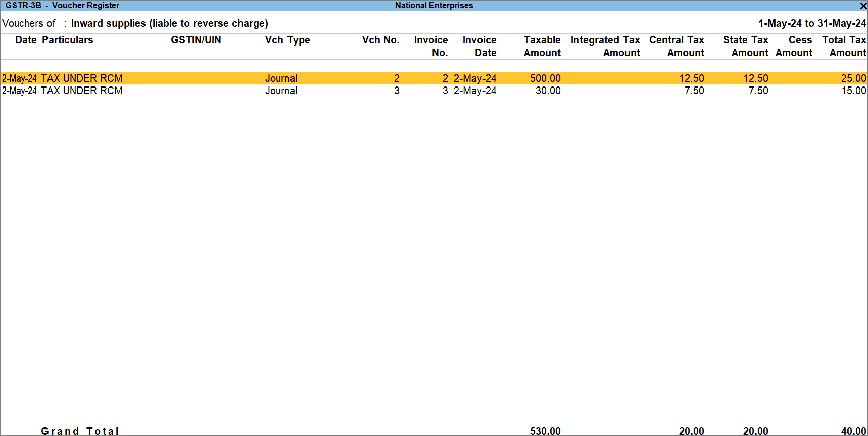Click the National Enterprises company name in title bar
The image size is (868, 436).
pos(433,6)
